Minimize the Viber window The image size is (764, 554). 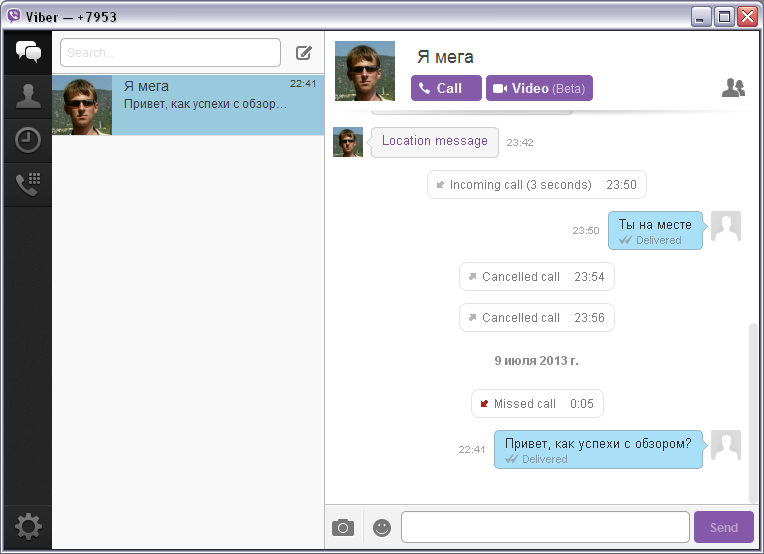pyautogui.click(x=701, y=17)
